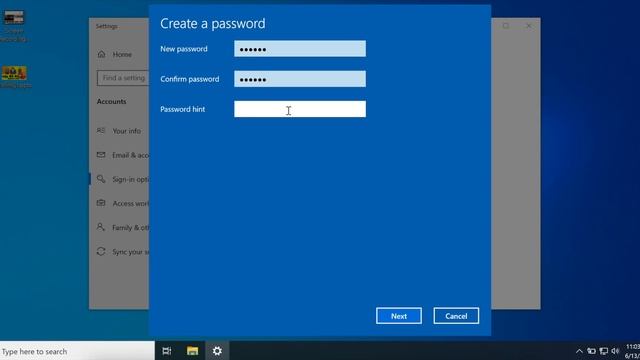Show hidden icons tray chevron

(x=579, y=351)
